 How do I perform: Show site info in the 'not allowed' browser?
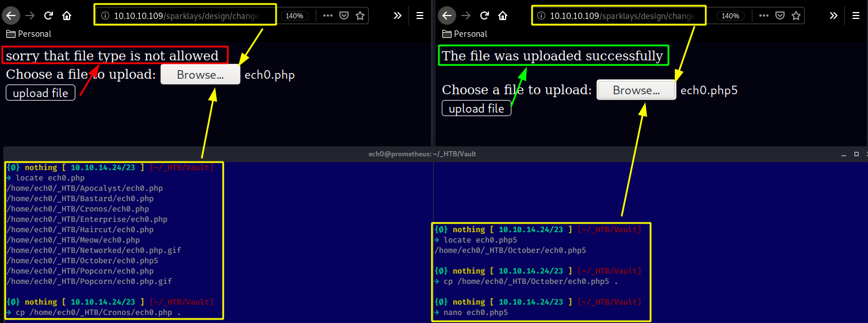105,16
